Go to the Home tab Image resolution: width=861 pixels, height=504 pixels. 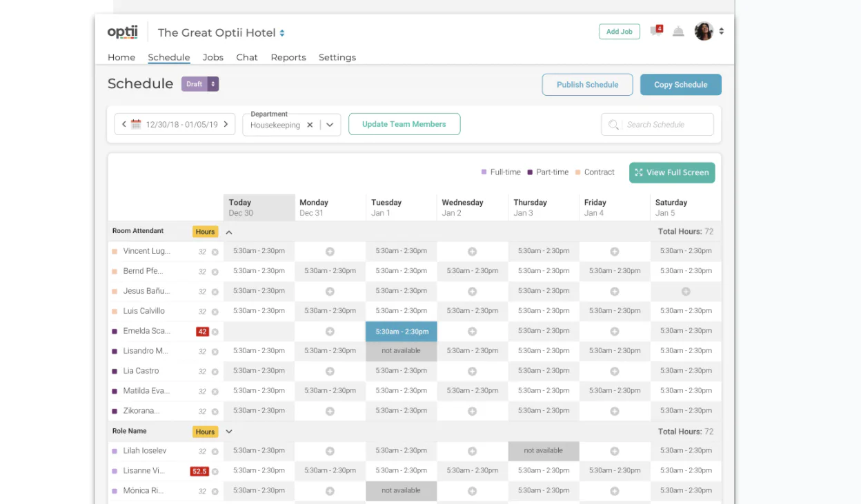point(121,57)
